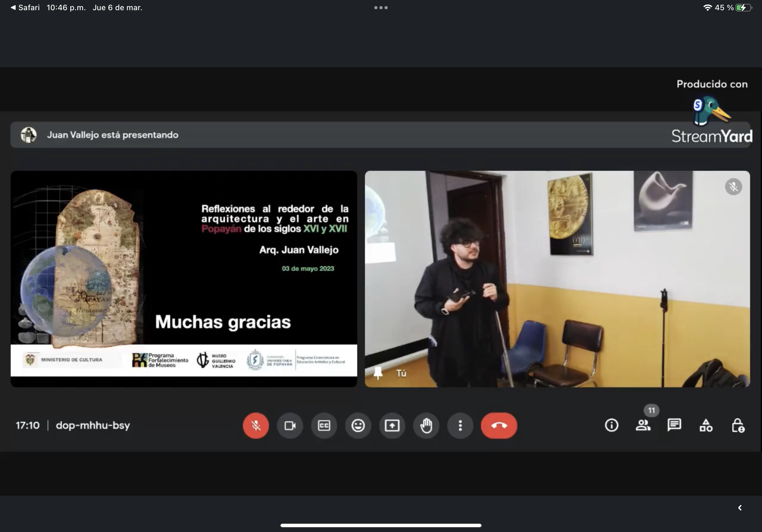Click the Juan Vallejo está presentando banner
762x532 pixels.
(113, 135)
